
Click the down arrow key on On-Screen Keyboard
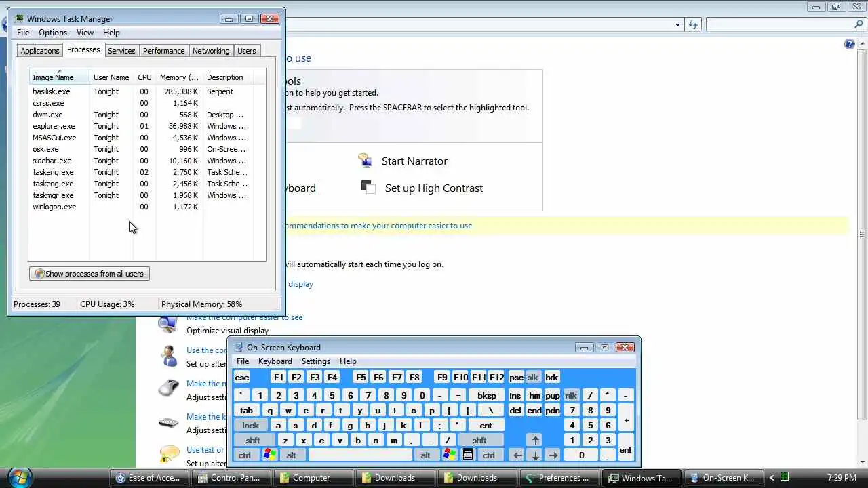536,455
